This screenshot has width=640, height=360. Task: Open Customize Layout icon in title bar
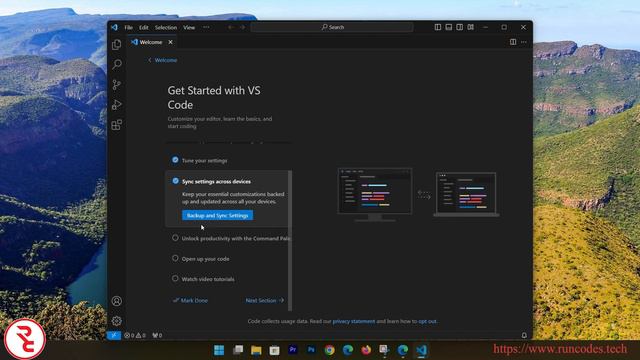pyautogui.click(x=471, y=27)
